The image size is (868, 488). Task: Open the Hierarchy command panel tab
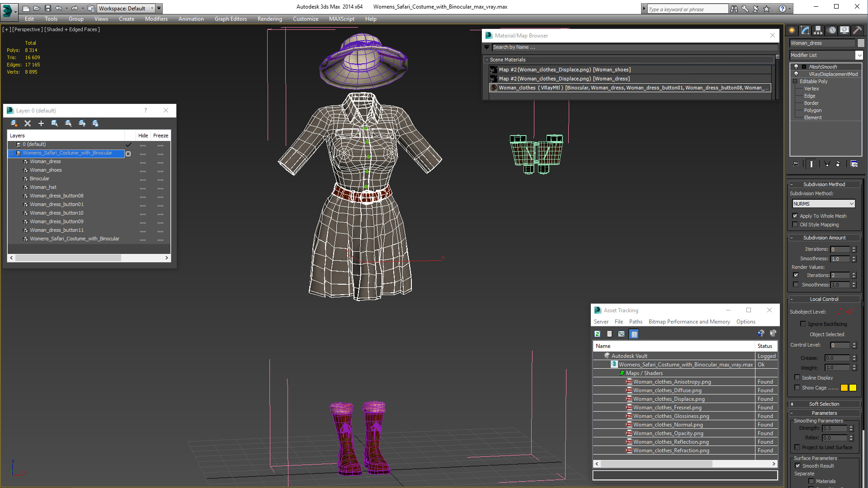pos(818,30)
